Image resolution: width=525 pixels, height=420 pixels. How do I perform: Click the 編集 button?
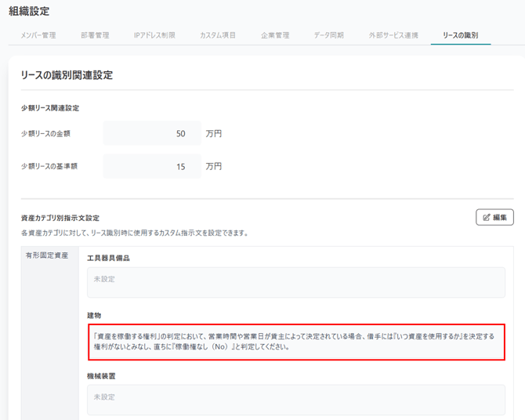pos(494,217)
